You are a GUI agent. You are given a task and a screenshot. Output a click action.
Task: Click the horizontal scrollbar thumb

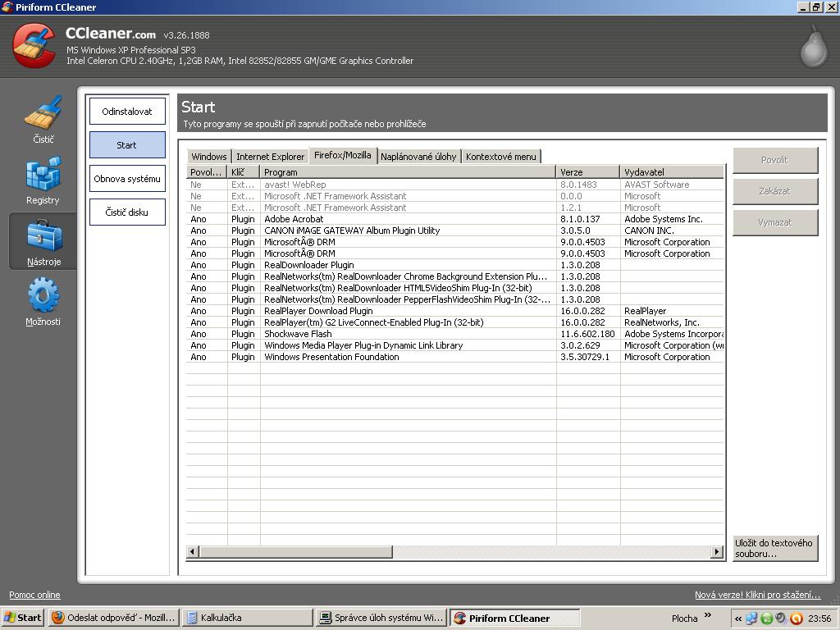[x=295, y=552]
